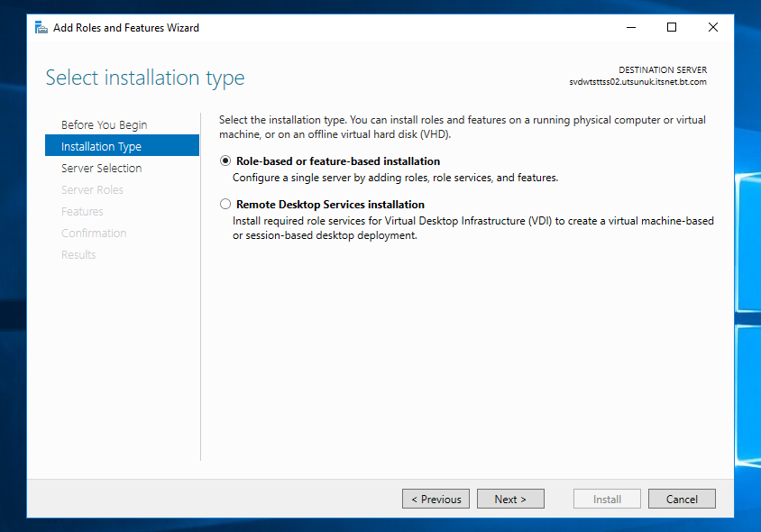The height and width of the screenshot is (532, 761).
Task: Click the Confirmation step in sidebar
Action: [x=94, y=233]
